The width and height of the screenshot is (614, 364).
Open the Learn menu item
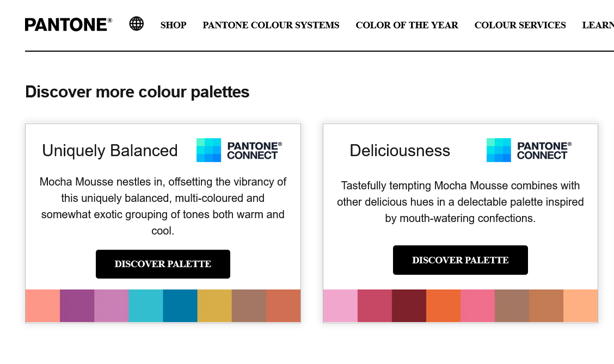coord(598,25)
